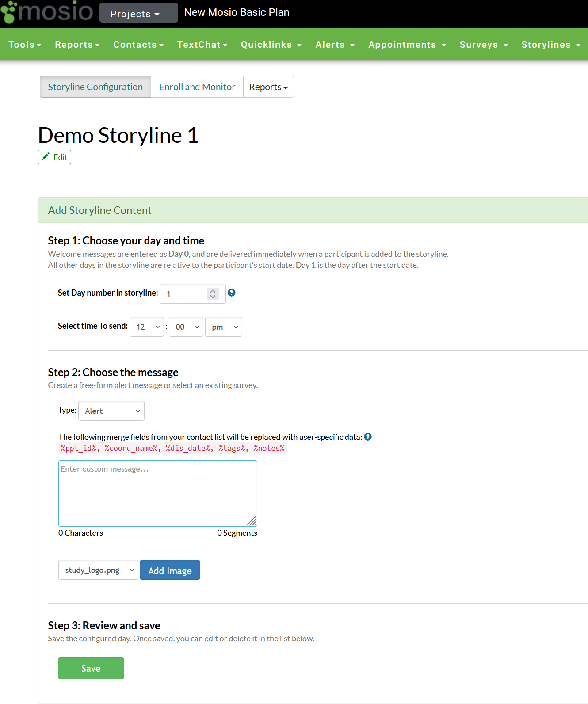Click the resize handle of message box
This screenshot has width=588, height=704.
tap(252, 521)
